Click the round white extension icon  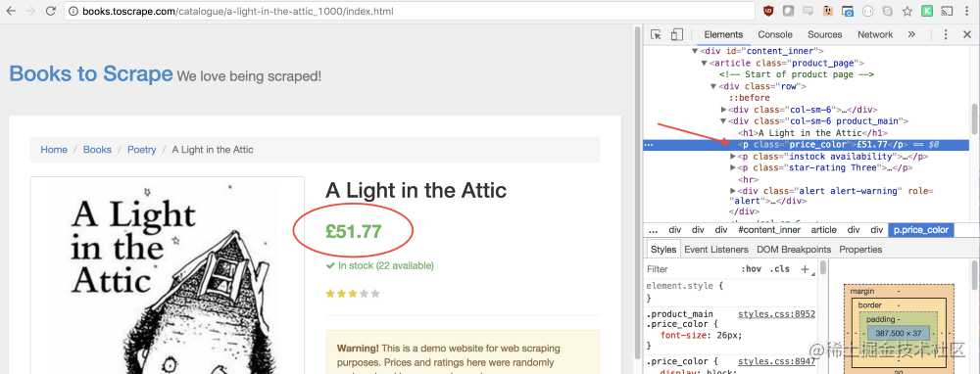point(867,11)
